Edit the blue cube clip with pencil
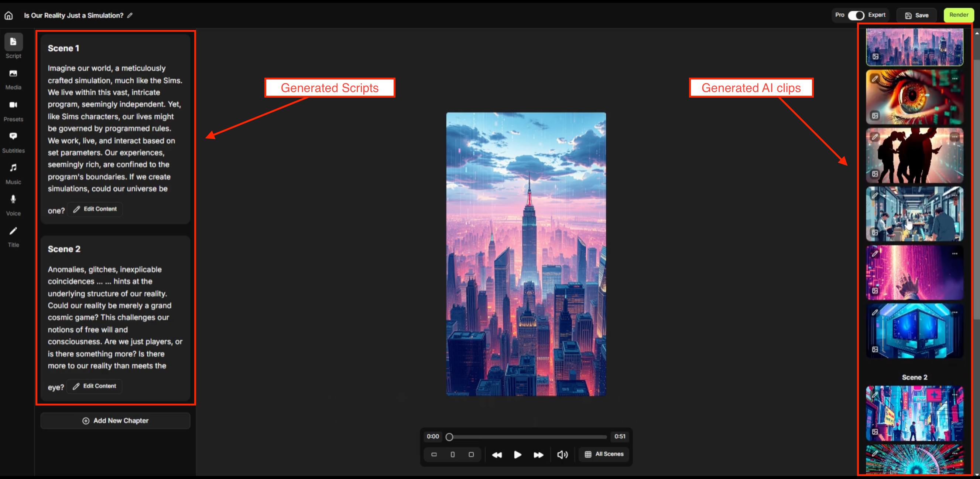 pyautogui.click(x=875, y=312)
